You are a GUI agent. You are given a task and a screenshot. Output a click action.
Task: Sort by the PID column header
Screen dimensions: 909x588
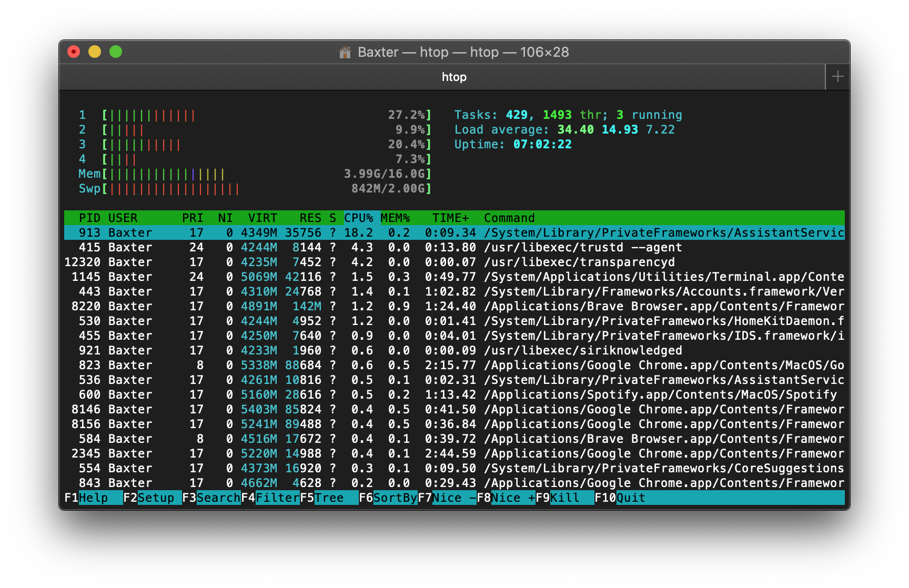pyautogui.click(x=89, y=218)
